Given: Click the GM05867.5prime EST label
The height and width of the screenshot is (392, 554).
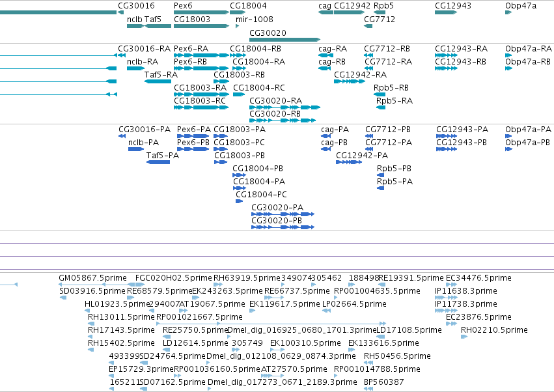Looking at the screenshot, I should click(x=92, y=278).
